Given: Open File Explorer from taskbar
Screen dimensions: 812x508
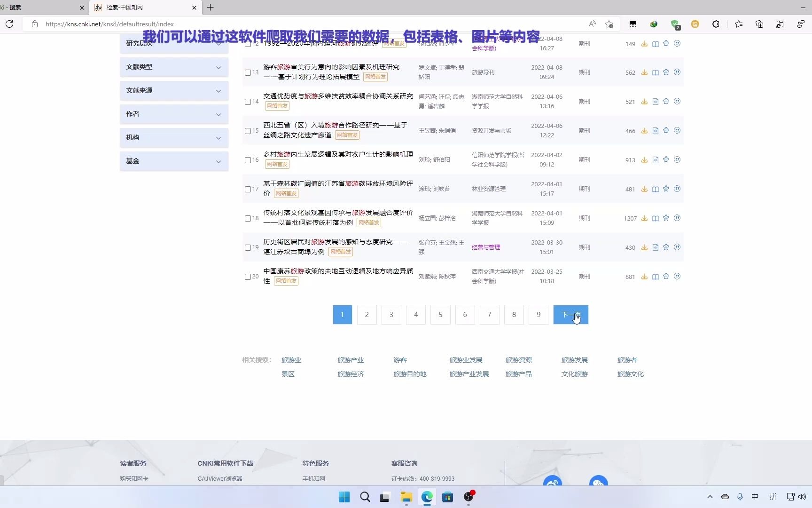Looking at the screenshot, I should coord(406,497).
